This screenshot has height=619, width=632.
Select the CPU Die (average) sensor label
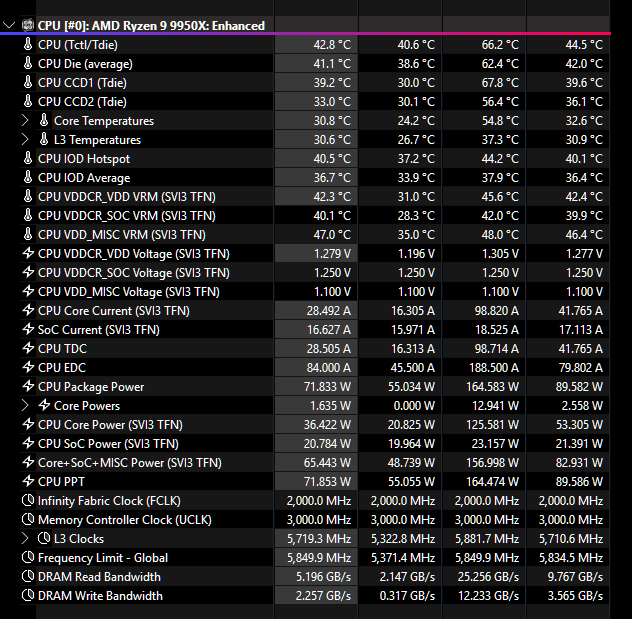click(85, 64)
